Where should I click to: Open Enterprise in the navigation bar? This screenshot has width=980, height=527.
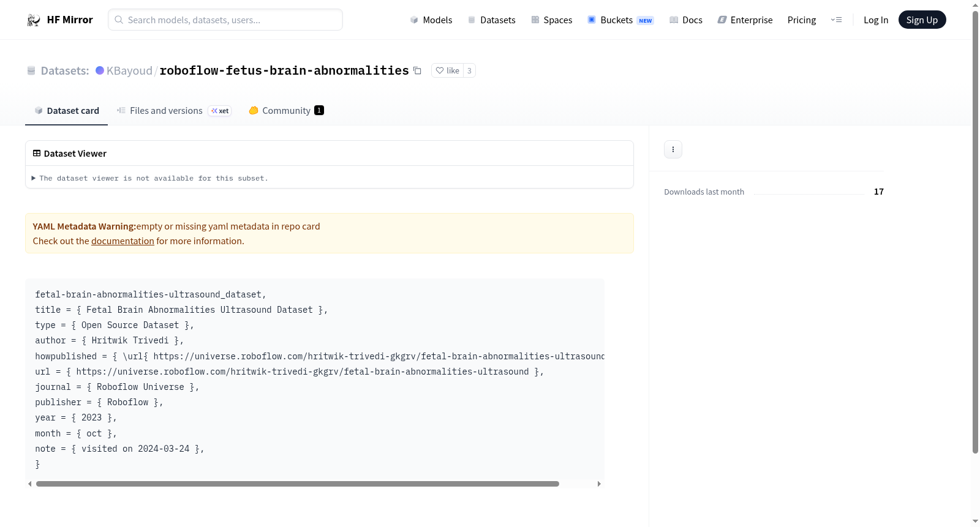(x=745, y=20)
